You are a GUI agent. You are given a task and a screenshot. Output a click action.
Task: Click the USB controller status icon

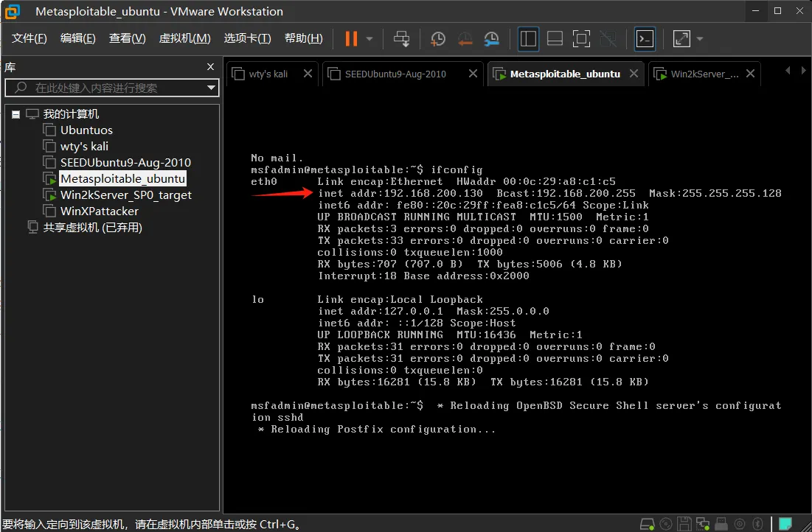721,524
